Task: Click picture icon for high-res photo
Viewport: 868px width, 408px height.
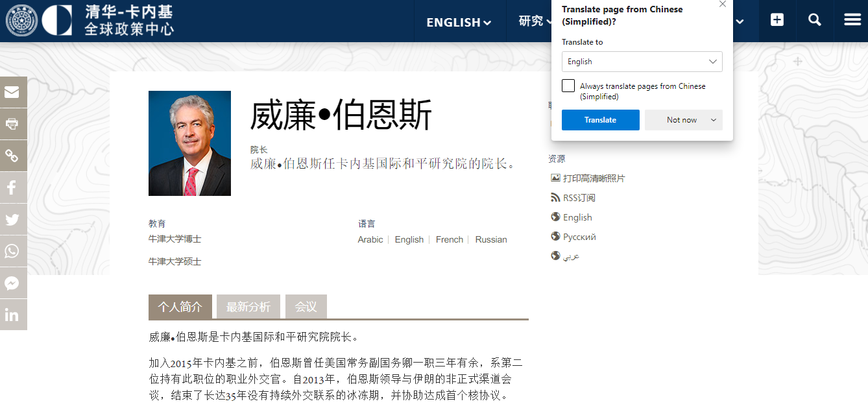Action: point(555,178)
